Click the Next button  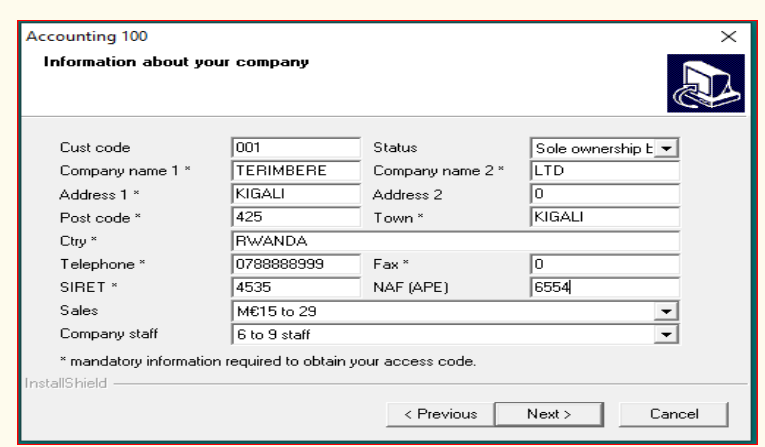549,414
